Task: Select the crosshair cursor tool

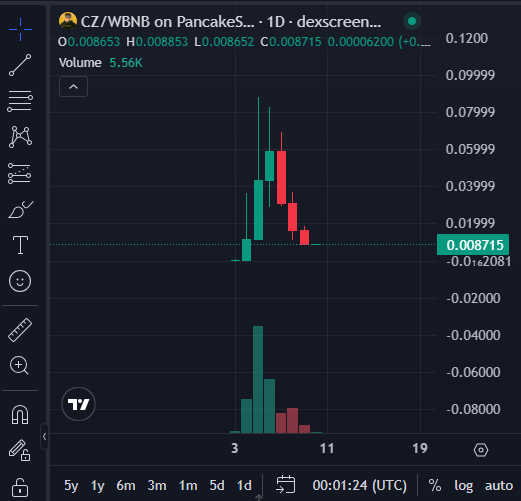Action: (x=20, y=30)
